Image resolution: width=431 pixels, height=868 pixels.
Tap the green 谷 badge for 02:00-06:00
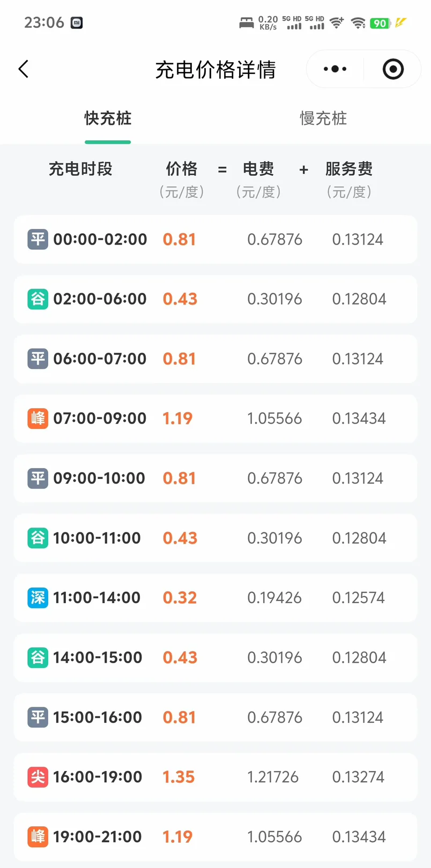click(x=38, y=299)
